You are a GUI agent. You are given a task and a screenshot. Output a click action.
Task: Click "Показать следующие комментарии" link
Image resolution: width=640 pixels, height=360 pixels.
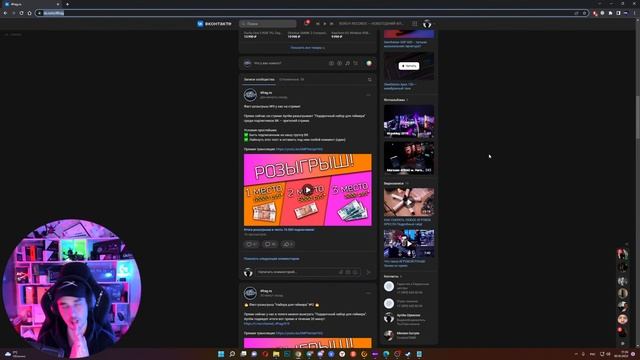point(271,258)
